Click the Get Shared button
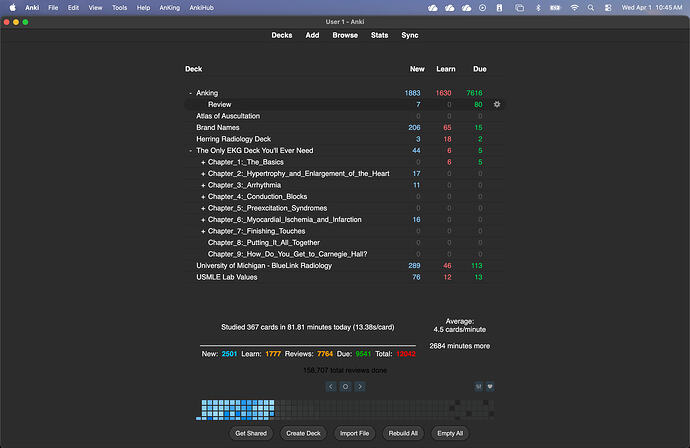 pyautogui.click(x=251, y=433)
